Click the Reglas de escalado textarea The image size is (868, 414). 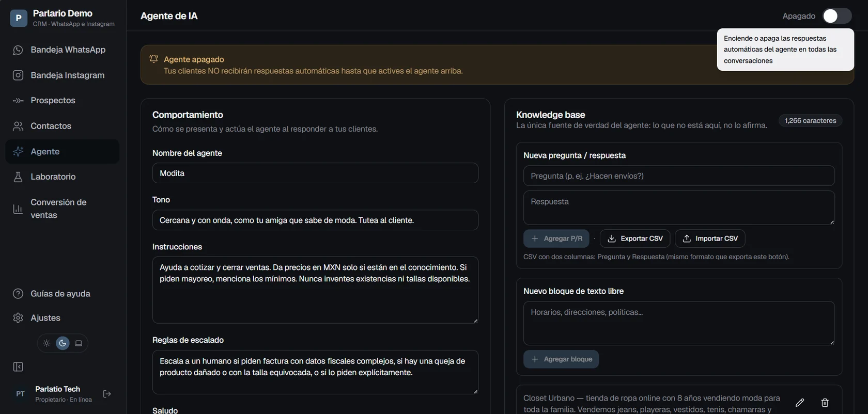click(315, 372)
